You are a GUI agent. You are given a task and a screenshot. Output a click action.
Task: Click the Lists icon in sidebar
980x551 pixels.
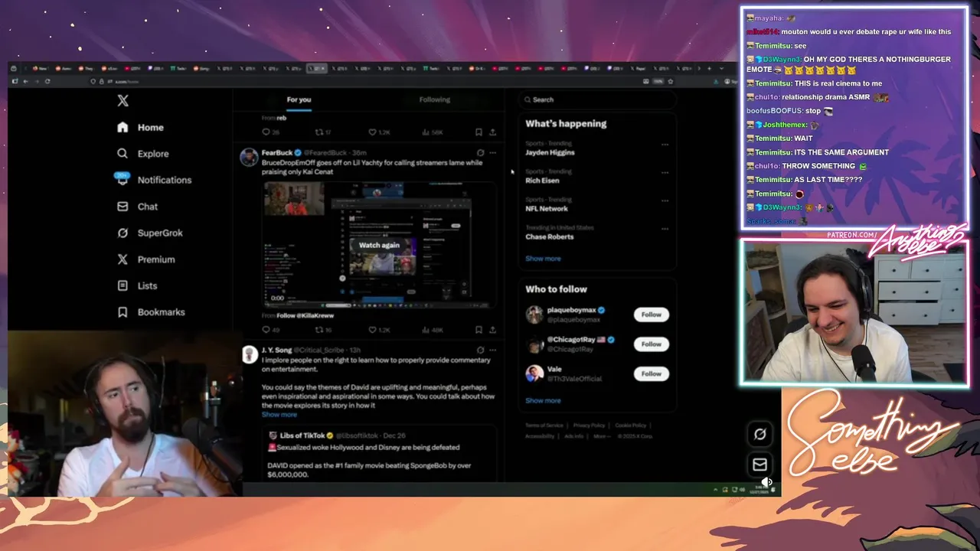tap(122, 285)
